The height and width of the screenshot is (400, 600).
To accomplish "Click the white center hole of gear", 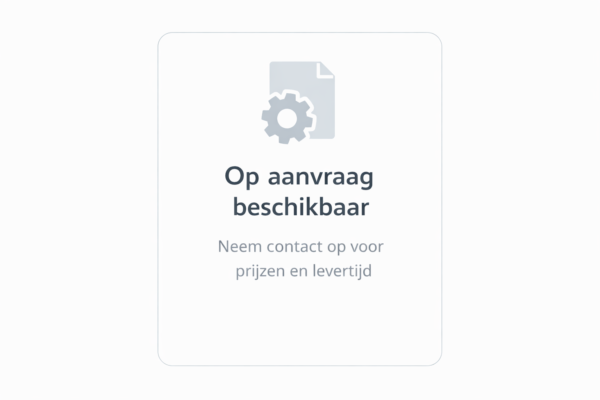I will click(287, 119).
